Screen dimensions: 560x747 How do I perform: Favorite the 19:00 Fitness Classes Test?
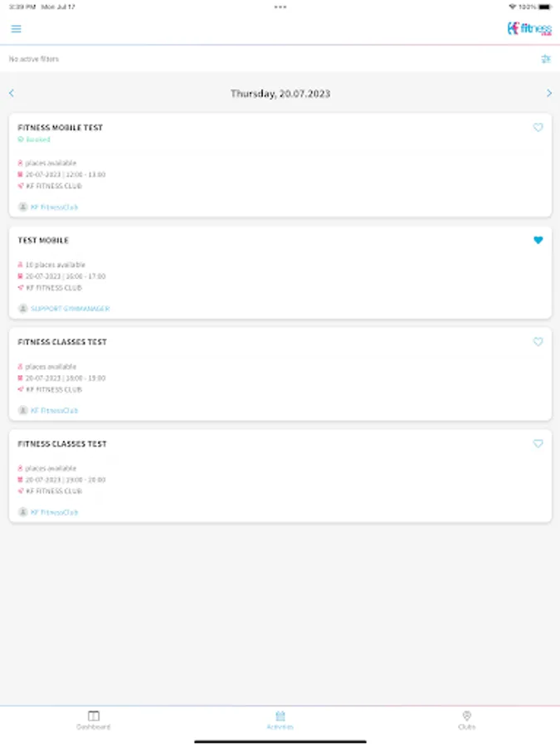538,444
